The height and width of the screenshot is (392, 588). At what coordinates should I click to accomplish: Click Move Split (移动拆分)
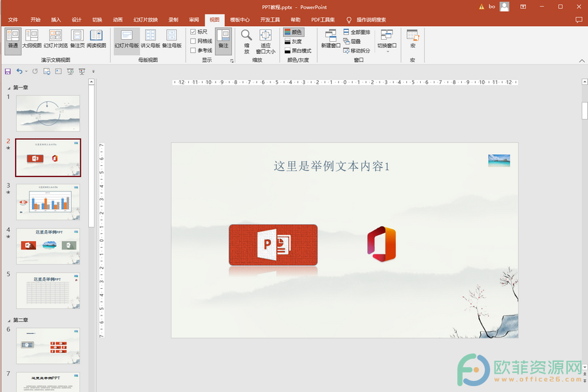tap(357, 51)
